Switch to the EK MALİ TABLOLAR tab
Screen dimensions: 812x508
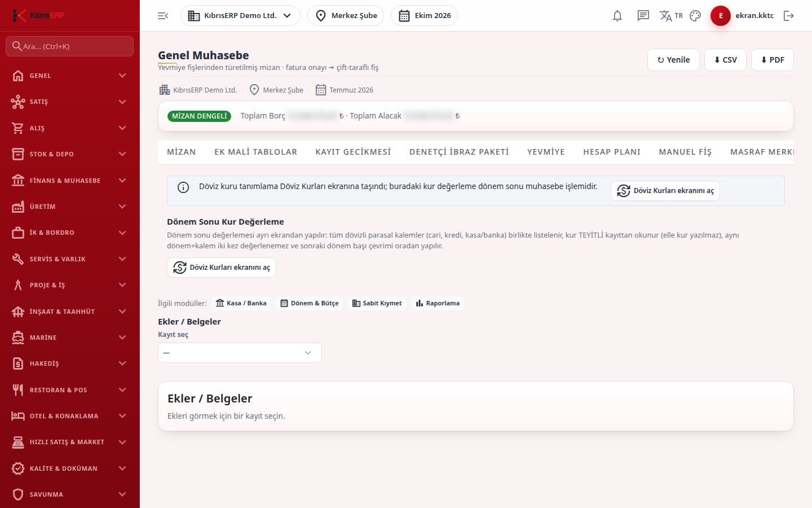tap(255, 152)
